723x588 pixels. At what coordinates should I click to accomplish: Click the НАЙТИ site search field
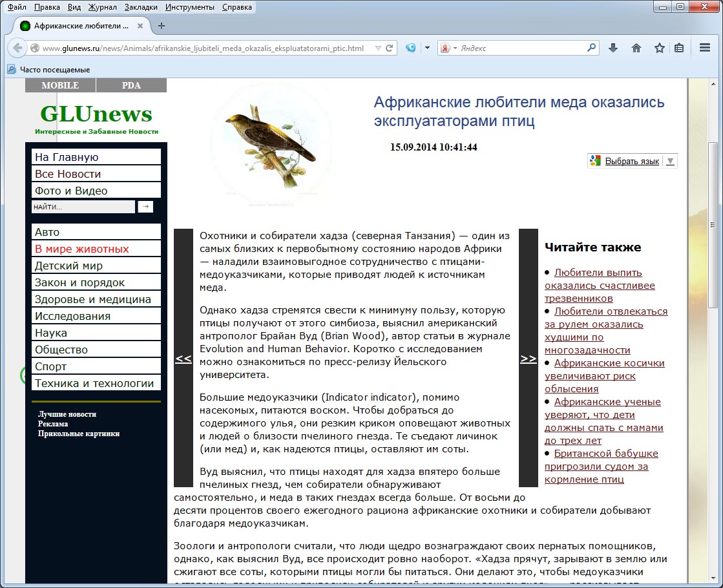point(83,207)
